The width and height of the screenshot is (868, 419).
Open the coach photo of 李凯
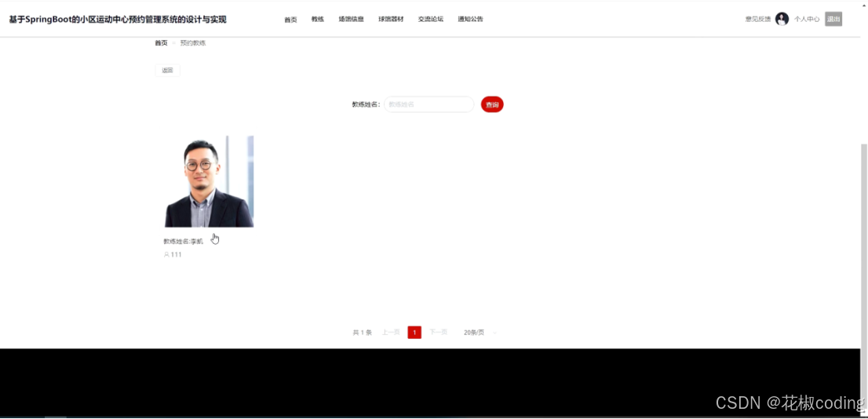tap(210, 181)
